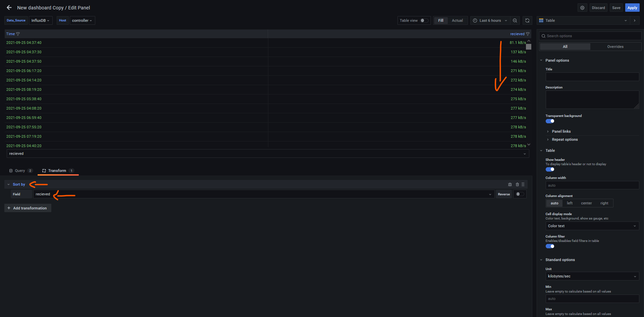The width and height of the screenshot is (644, 317).
Task: Click the table vertical scrollbar thumb
Action: (x=529, y=47)
